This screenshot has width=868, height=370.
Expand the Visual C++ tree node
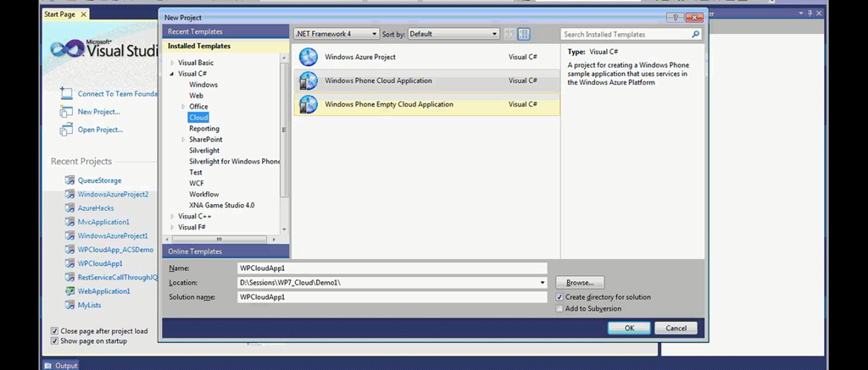(x=172, y=216)
